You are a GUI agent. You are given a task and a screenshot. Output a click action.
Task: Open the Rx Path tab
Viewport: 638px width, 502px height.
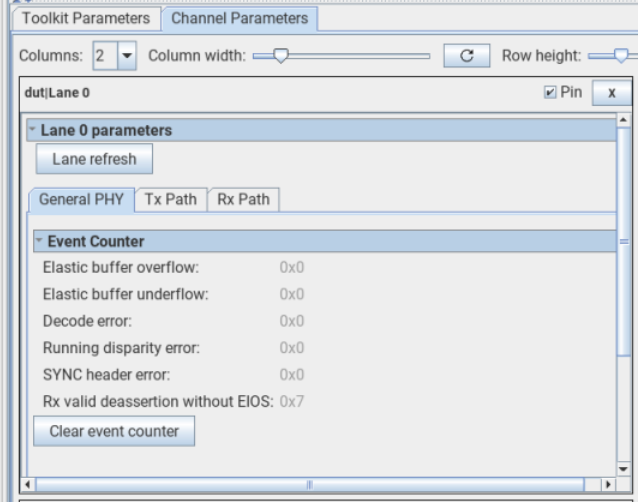pos(243,199)
